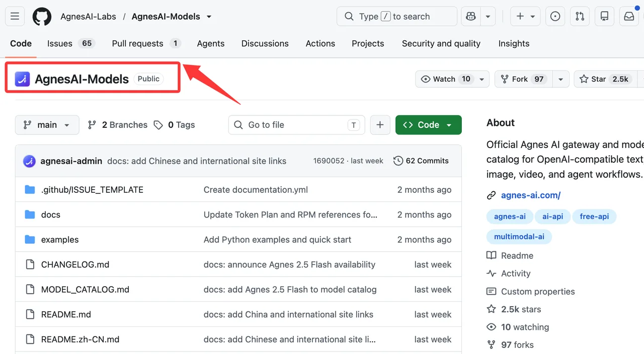Click the search bar

pyautogui.click(x=396, y=17)
